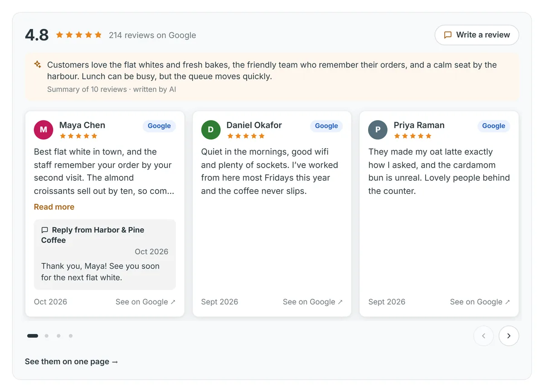This screenshot has width=544, height=392.
Task: Click the reply speech bubble icon
Action: point(45,230)
